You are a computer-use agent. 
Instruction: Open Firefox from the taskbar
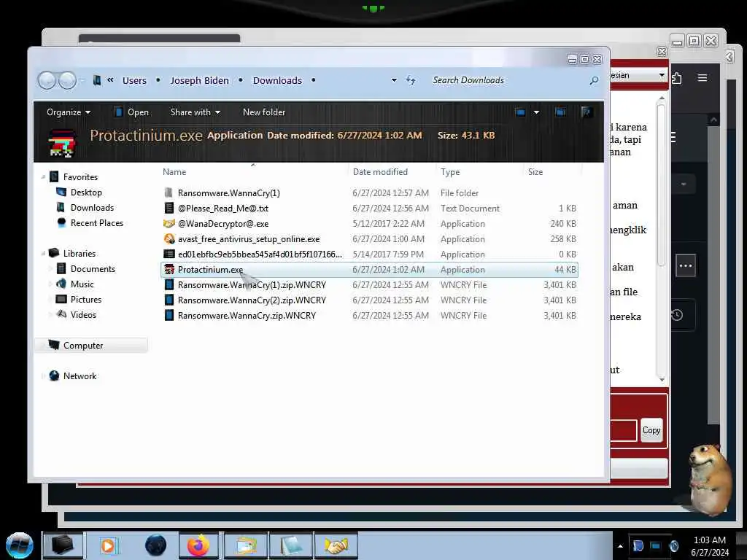coord(198,545)
